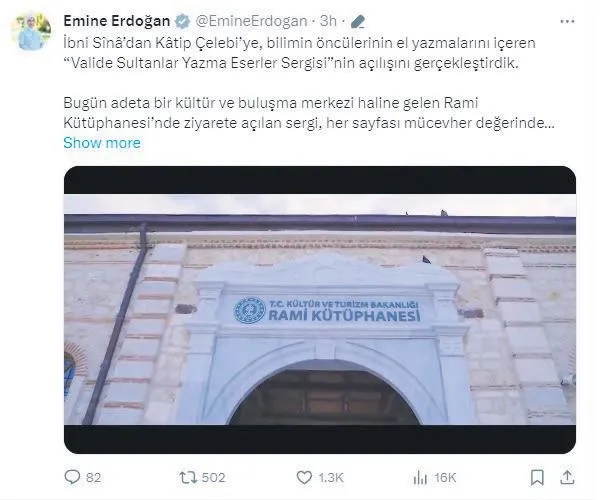Play the Rami Kütüphanesi video
This screenshot has height=500, width=600.
[x=320, y=310]
